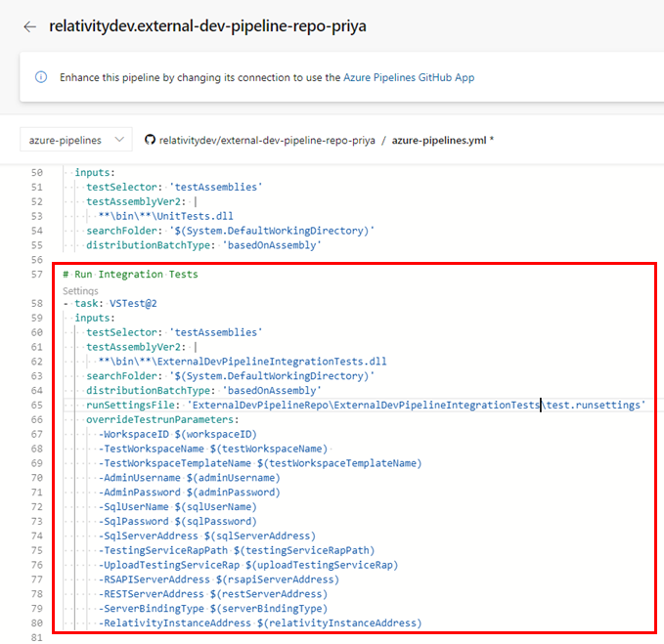Screen dimensions: 664x644
Task: Click the -SqlServerAddress parameter line
Action: (x=207, y=536)
